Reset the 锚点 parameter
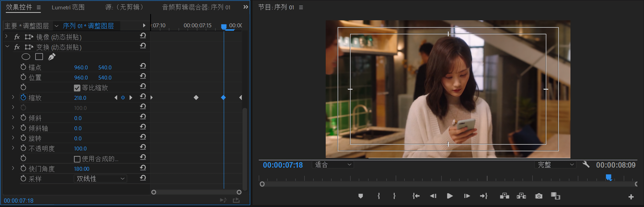644x207 pixels. point(143,66)
